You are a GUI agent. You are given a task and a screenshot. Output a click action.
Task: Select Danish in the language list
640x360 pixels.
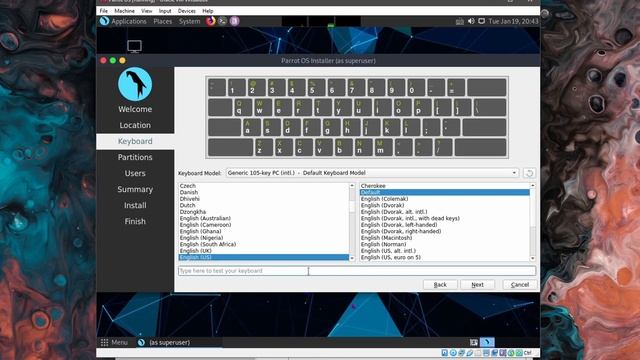(264, 192)
